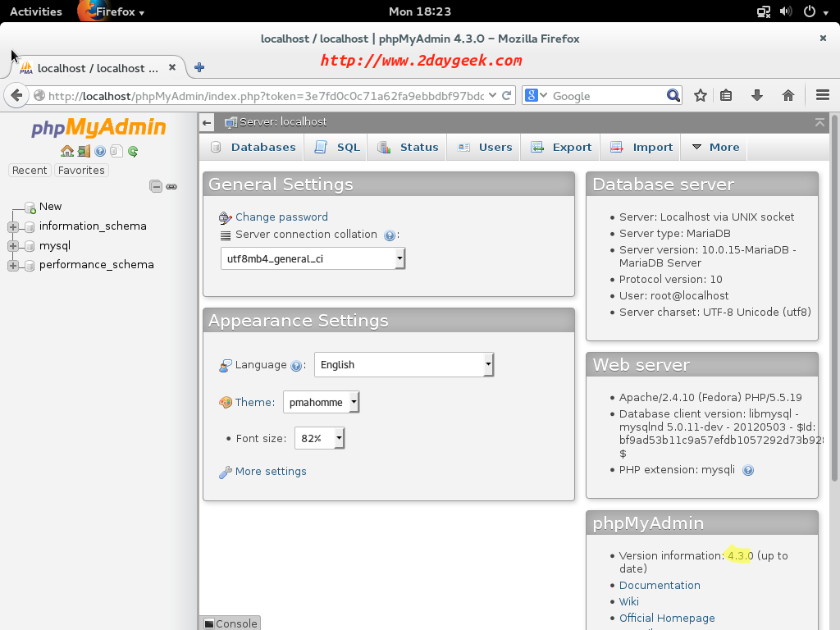The width and height of the screenshot is (840, 630).
Task: Open the Console bar at the bottom
Action: [x=231, y=623]
